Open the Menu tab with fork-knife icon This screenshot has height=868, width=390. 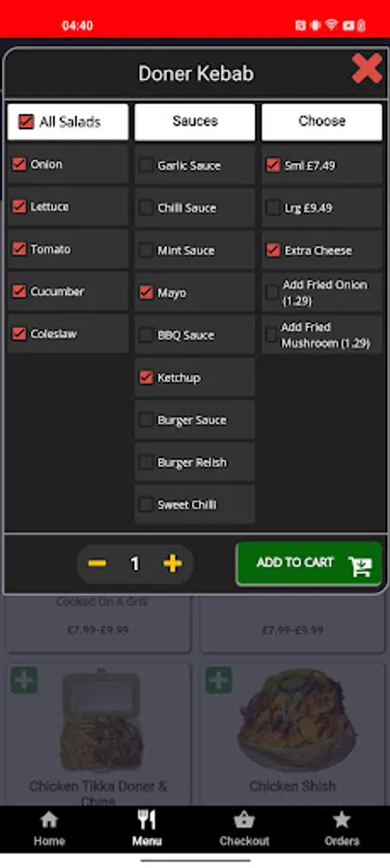147,819
